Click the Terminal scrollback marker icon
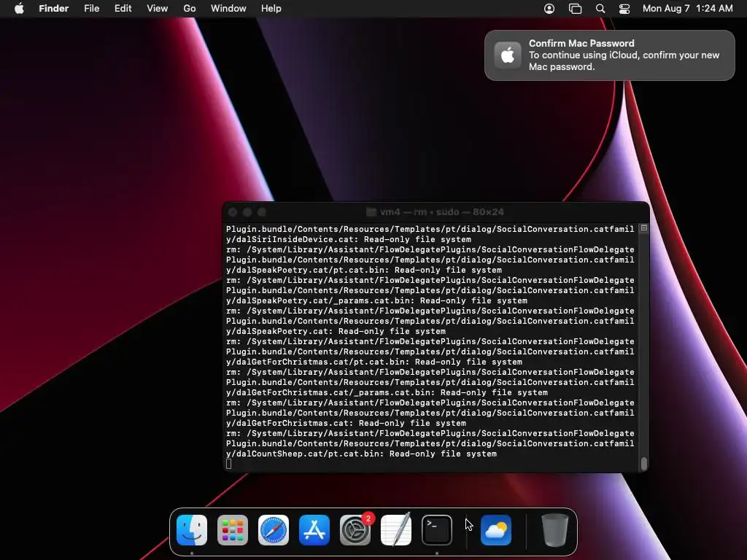Image resolution: width=747 pixels, height=560 pixels. click(643, 228)
